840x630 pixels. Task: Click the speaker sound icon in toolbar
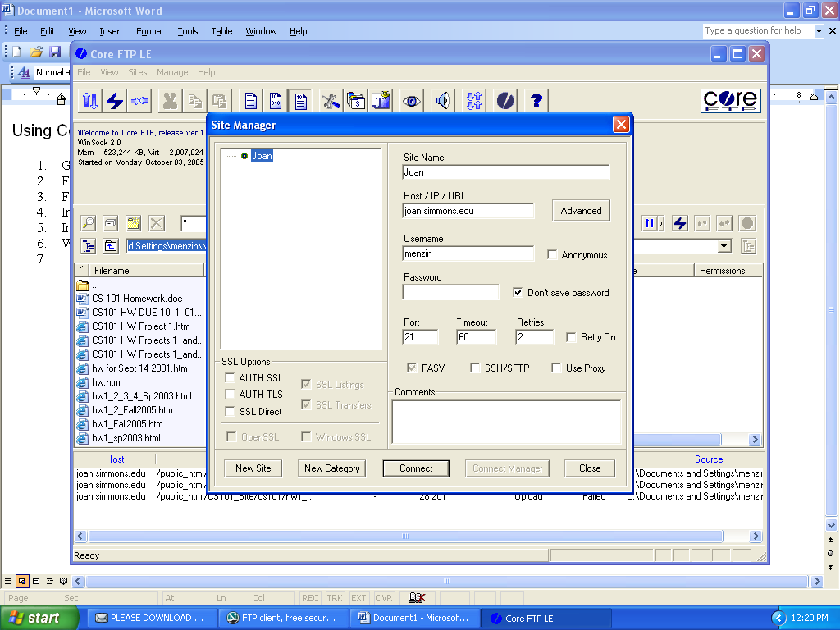443,101
